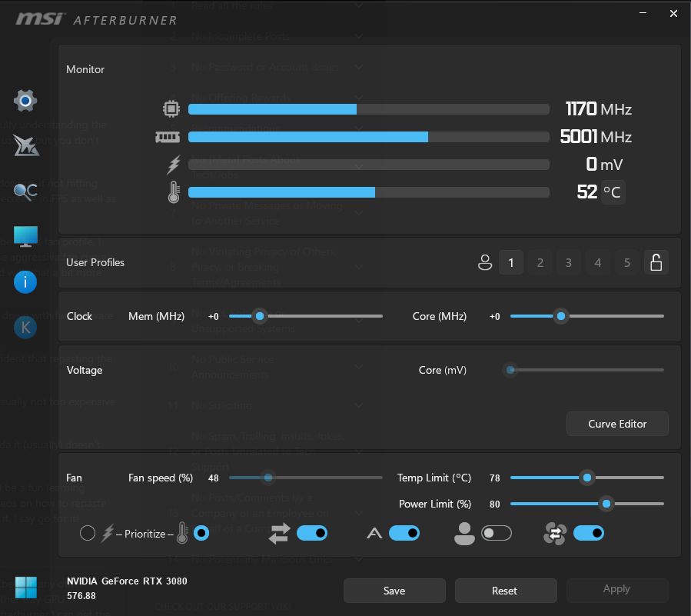Select user profile 2
691x616 pixels.
pyautogui.click(x=540, y=262)
